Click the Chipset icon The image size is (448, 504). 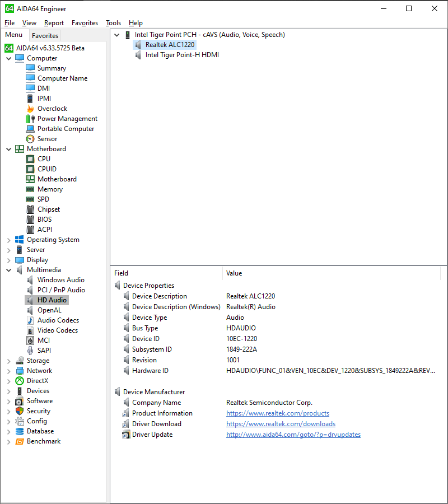[x=30, y=209]
